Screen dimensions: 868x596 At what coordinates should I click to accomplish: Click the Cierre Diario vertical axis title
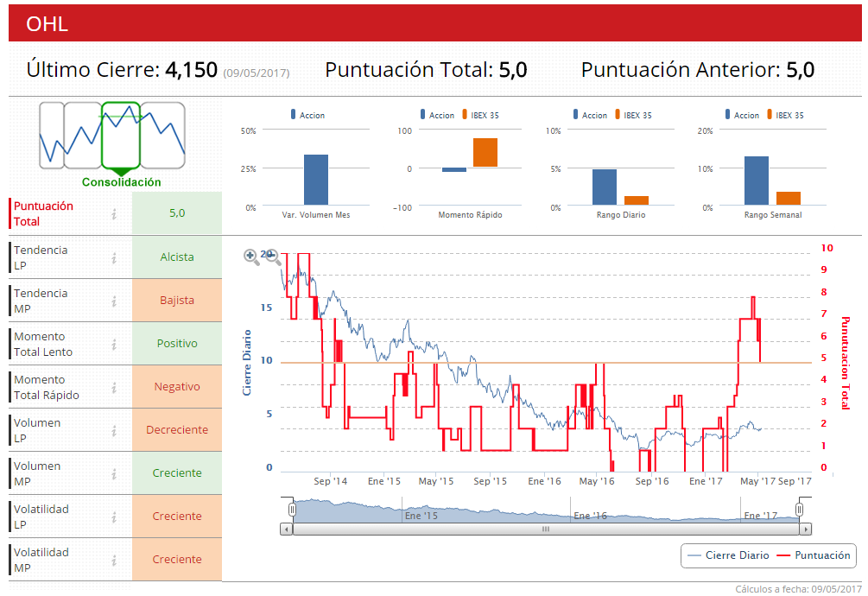[247, 363]
